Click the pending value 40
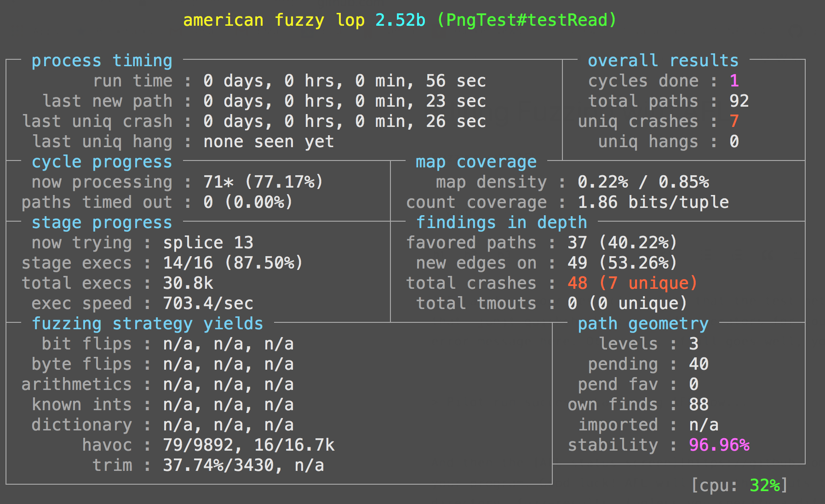This screenshot has width=825, height=504. [x=699, y=364]
